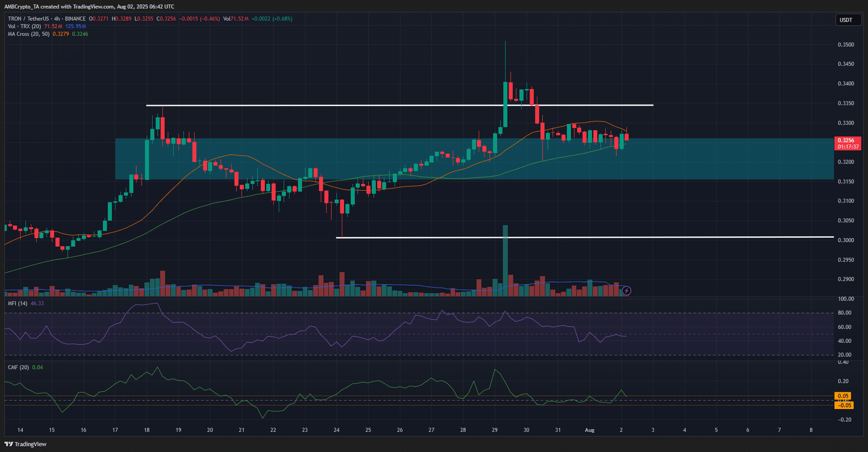The image size is (868, 452).
Task: Click the CMF (20) indicator label
Action: 18,367
